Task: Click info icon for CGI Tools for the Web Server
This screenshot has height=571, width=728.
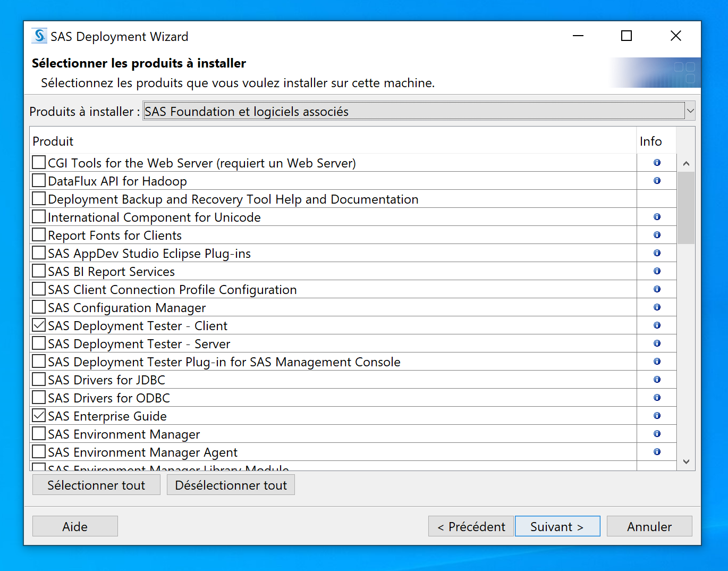Action: (657, 163)
